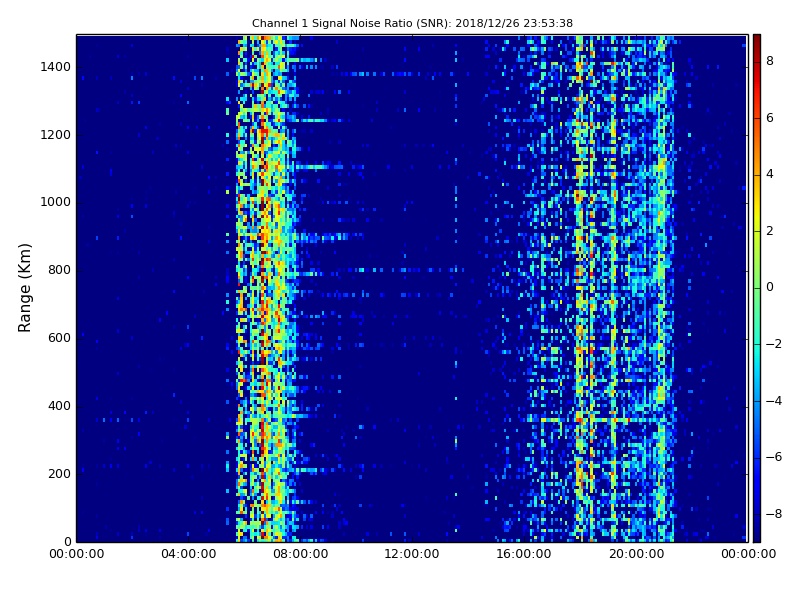Screen dimensions: 800x600
Task: Click the 400 range tick label
Action: tap(59, 406)
